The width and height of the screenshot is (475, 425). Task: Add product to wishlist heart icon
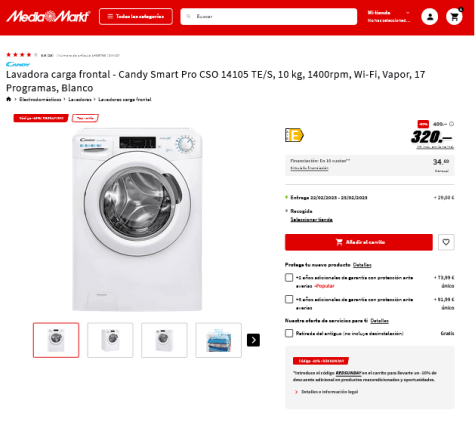446,242
